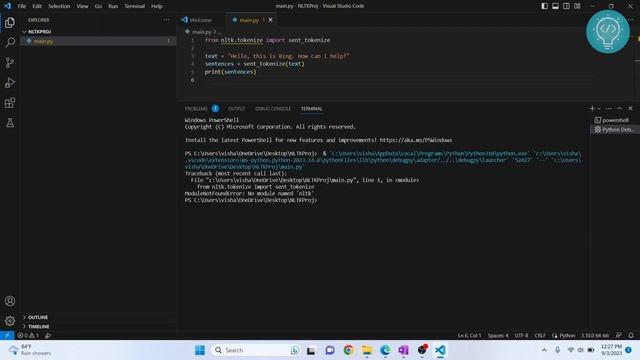Open the notifications bell in status bar
Screen dimensions: 640x360
click(x=631, y=336)
